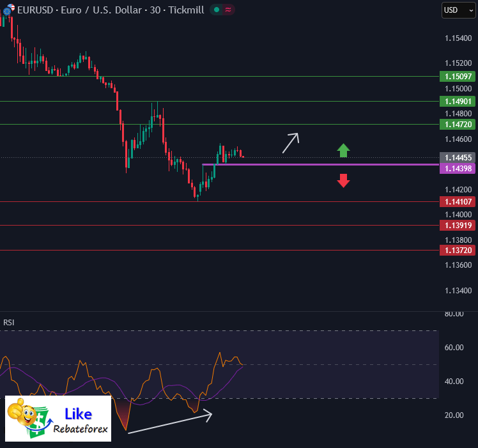Click the RSI indicator label
Screen dimensions: 478x448
[8, 322]
